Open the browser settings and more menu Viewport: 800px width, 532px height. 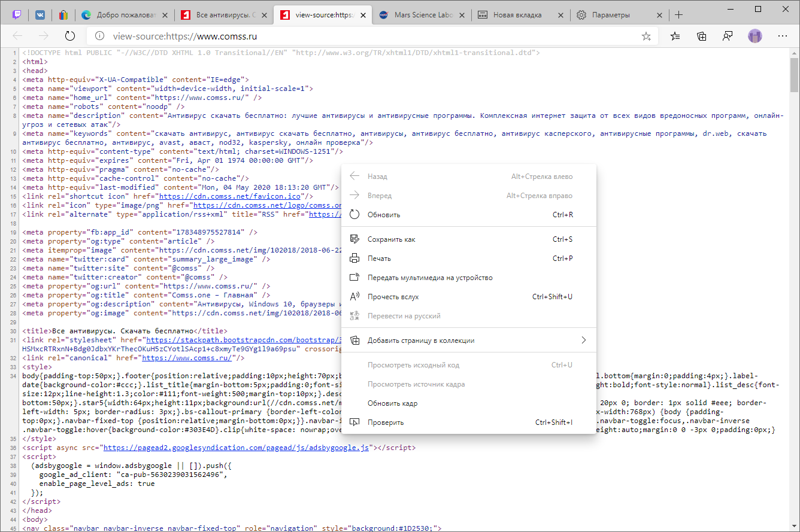tap(782, 36)
